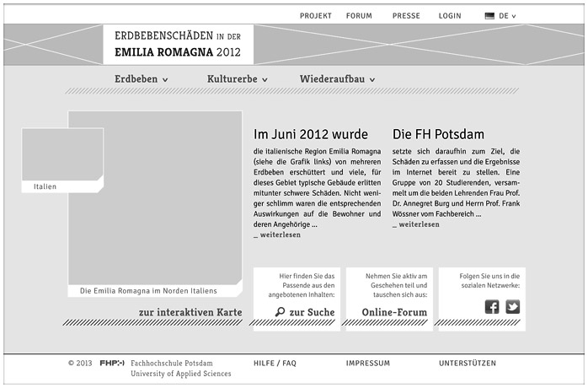Open the PROJEKT top navigation item

pos(316,16)
